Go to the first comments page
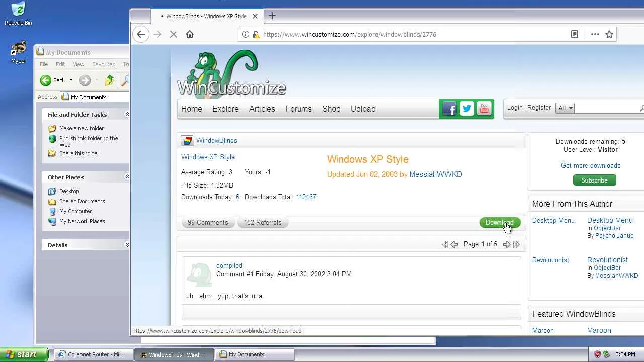This screenshot has height=362, width=644. (445, 244)
